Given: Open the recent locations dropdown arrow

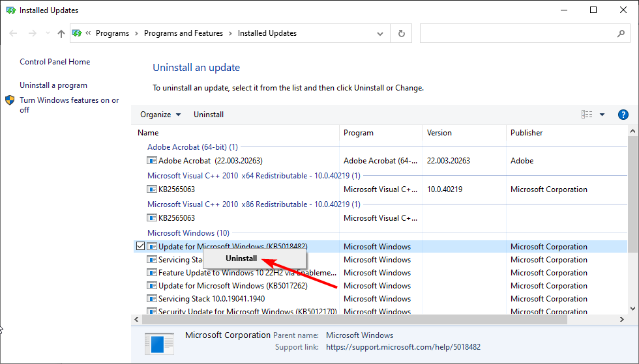Looking at the screenshot, I should pos(48,33).
